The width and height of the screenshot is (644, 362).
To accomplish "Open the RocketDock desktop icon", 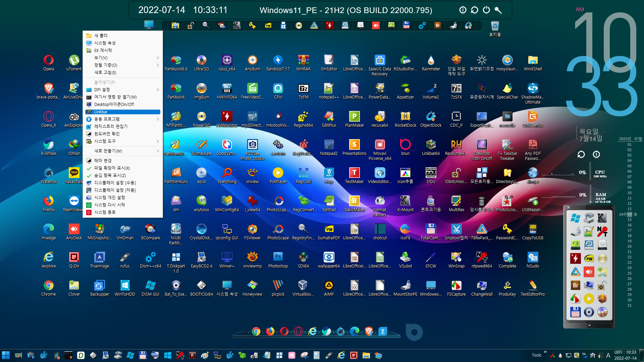I will (405, 119).
